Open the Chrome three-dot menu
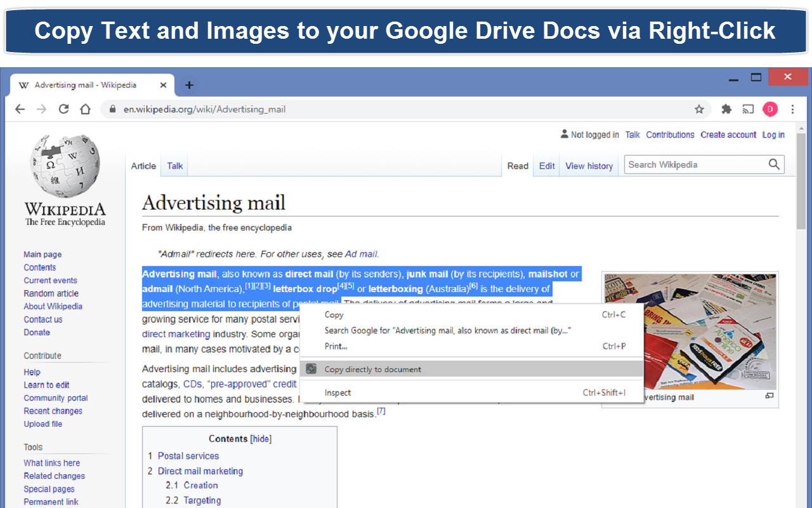The width and height of the screenshot is (812, 508). [792, 109]
